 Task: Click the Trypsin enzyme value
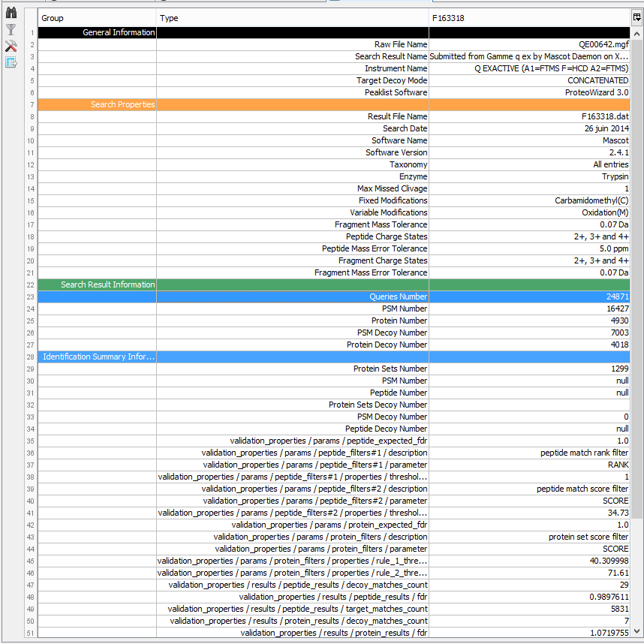pyautogui.click(x=529, y=176)
